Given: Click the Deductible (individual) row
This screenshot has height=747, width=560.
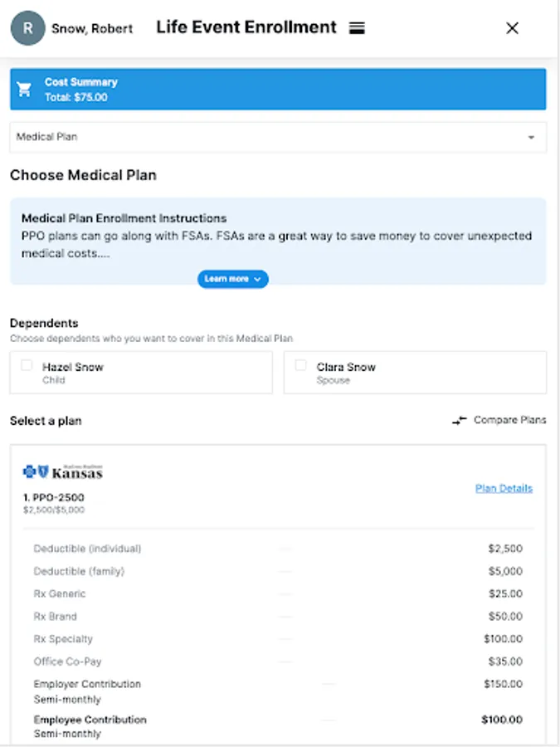Looking at the screenshot, I should 278,549.
